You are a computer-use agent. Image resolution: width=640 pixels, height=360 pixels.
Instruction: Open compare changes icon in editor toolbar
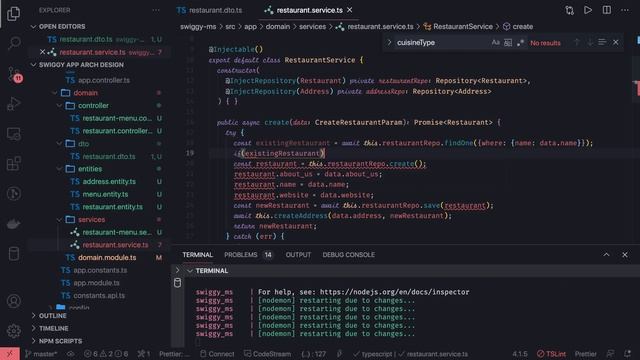[569, 10]
